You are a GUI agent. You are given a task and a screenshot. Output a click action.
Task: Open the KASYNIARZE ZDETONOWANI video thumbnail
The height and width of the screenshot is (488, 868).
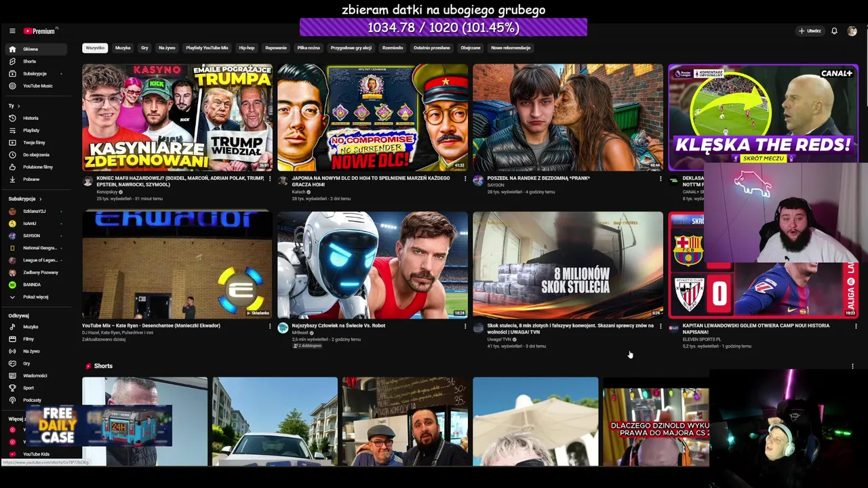tap(177, 117)
